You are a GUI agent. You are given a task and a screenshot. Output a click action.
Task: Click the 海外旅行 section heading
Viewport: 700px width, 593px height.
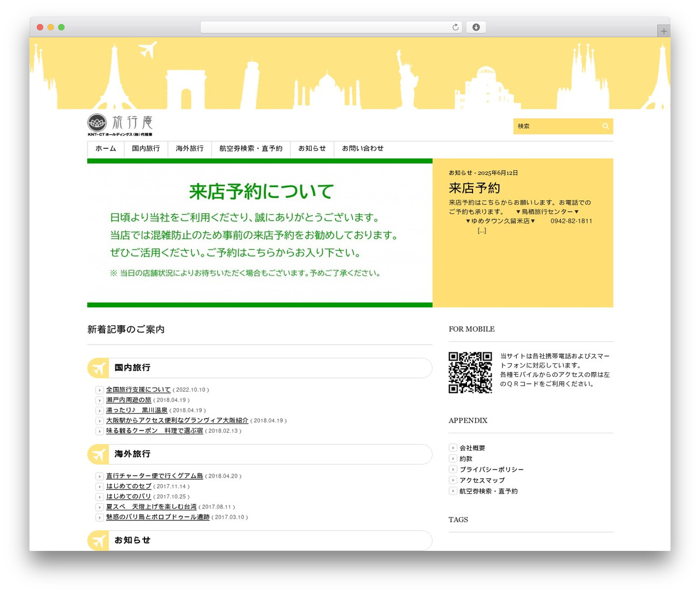[x=132, y=455]
